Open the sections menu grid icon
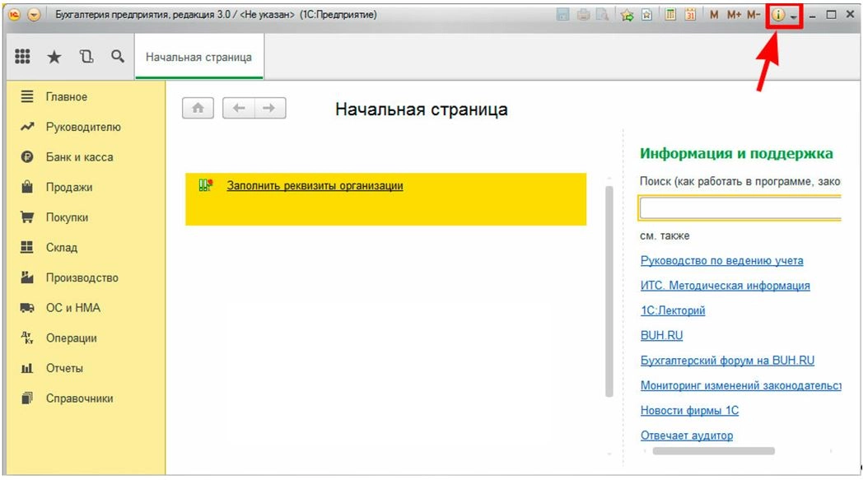The image size is (868, 480). pos(22,56)
